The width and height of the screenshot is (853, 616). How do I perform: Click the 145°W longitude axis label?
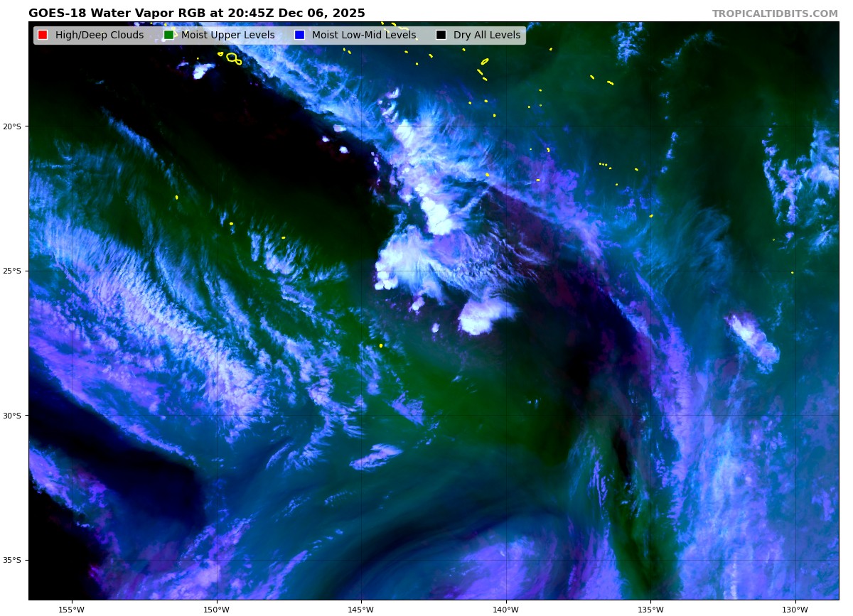tap(360, 609)
